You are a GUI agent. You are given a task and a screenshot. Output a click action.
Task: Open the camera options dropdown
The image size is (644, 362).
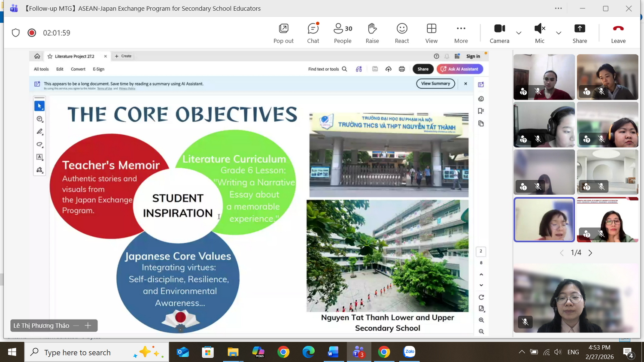pyautogui.click(x=519, y=33)
